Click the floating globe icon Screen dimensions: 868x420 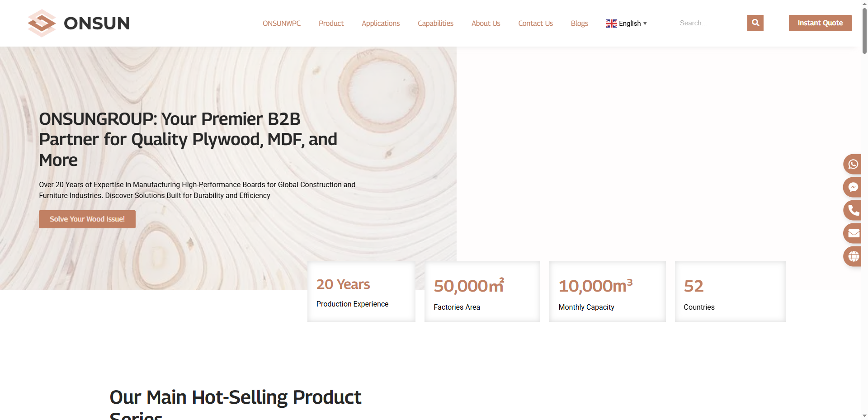pyautogui.click(x=853, y=256)
